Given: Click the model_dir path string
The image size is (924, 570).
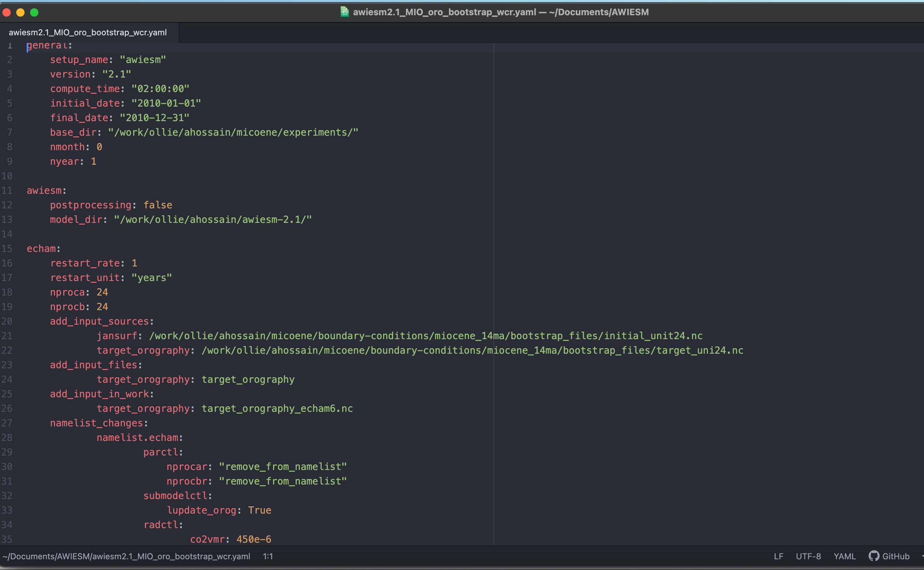Looking at the screenshot, I should [x=212, y=219].
